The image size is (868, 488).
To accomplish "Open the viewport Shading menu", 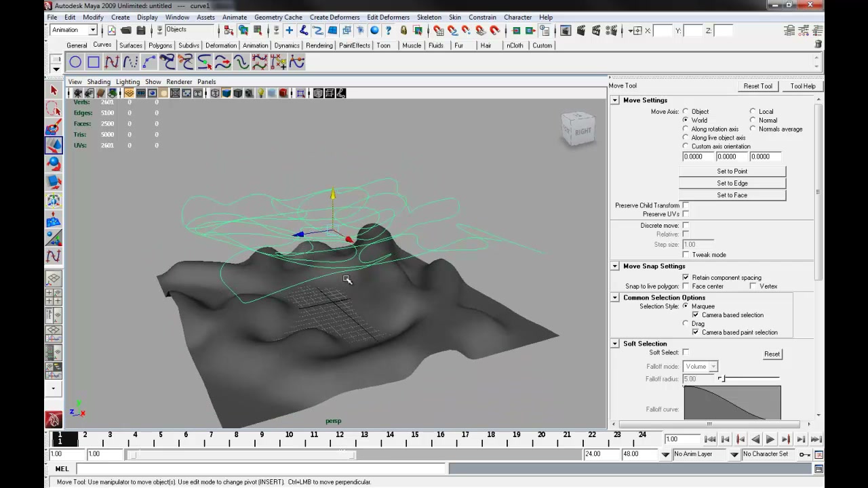I will [x=98, y=81].
